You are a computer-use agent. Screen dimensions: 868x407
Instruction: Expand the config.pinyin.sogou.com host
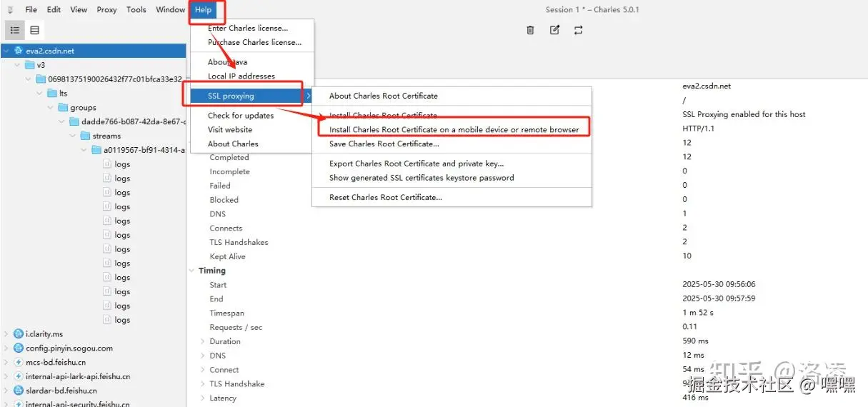[x=6, y=348]
